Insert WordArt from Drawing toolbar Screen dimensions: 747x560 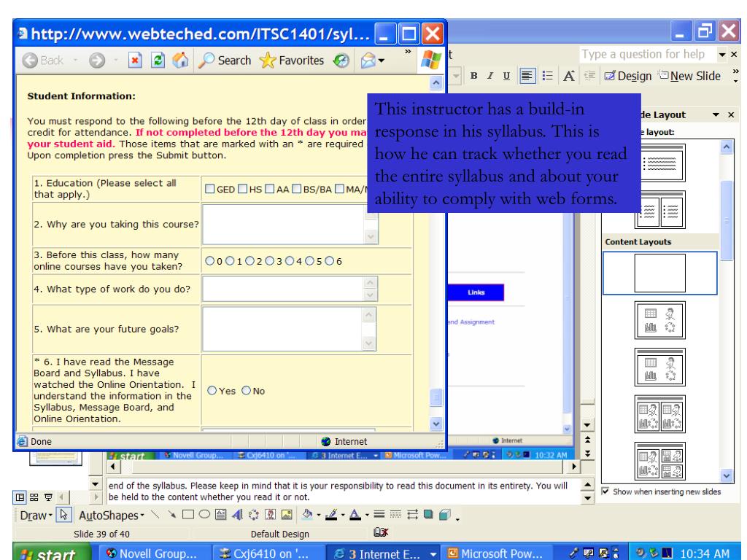tap(237, 515)
